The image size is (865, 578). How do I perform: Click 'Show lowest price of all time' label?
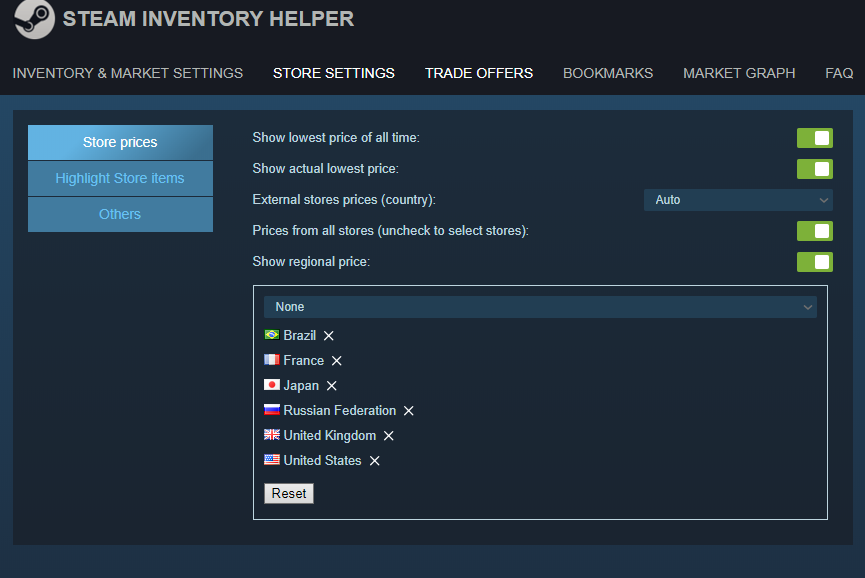(336, 138)
